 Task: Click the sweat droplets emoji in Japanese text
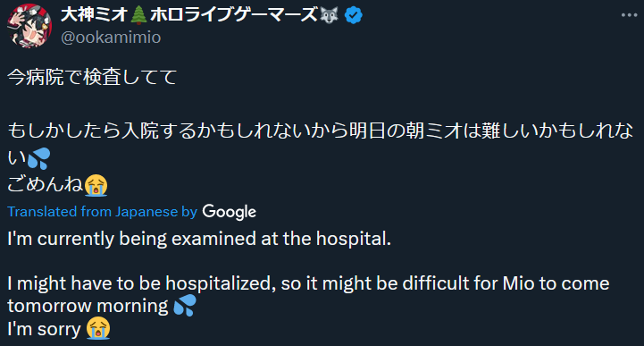point(38,158)
